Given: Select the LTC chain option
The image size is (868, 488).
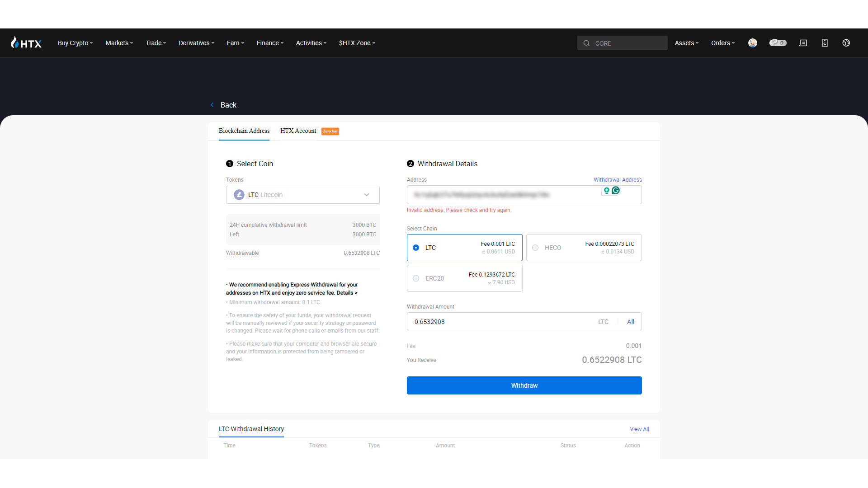Looking at the screenshot, I should pos(465,248).
